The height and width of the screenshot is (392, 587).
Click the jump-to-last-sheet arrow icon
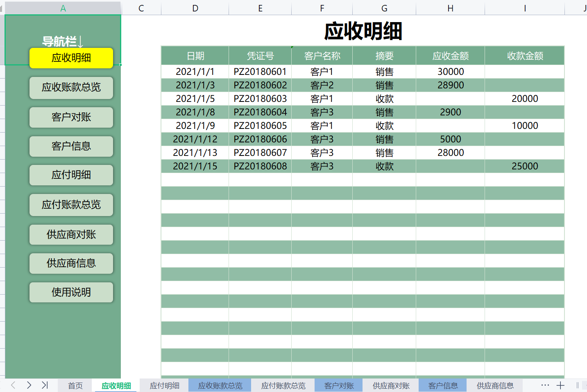tap(45, 385)
